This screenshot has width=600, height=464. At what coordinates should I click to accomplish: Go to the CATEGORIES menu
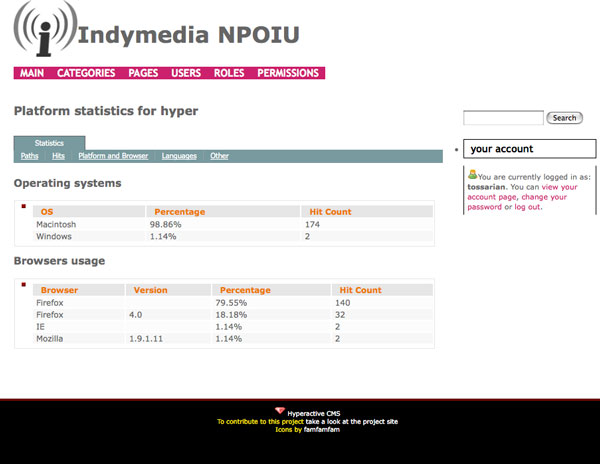(x=86, y=73)
